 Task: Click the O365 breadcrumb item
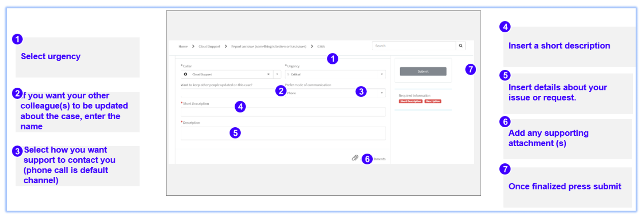[x=321, y=47]
